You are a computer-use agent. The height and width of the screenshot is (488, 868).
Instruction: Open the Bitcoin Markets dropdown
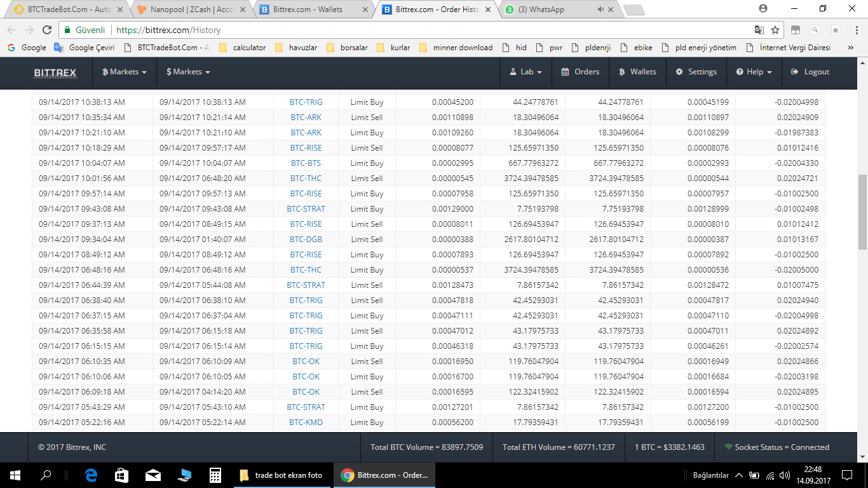pos(125,72)
